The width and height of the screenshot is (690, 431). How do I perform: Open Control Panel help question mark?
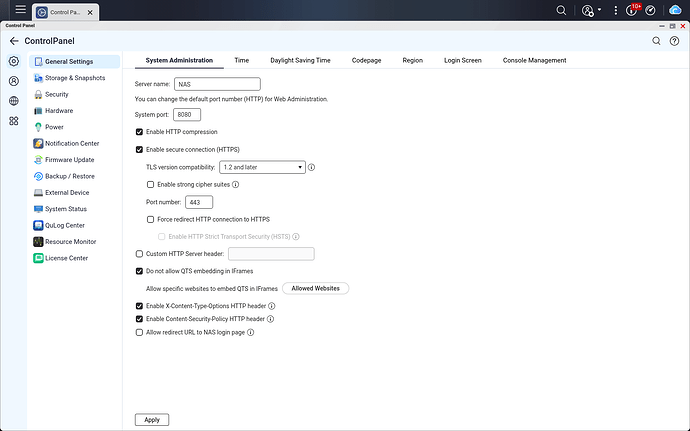[674, 41]
